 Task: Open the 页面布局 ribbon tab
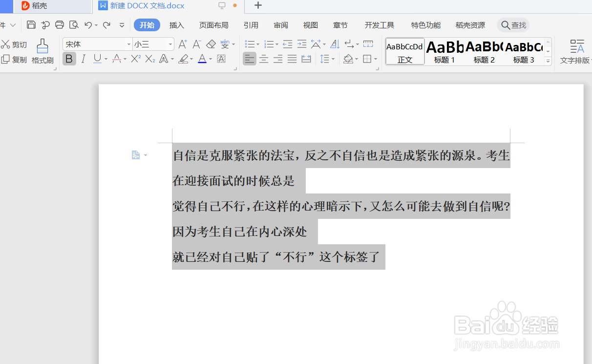click(x=213, y=25)
